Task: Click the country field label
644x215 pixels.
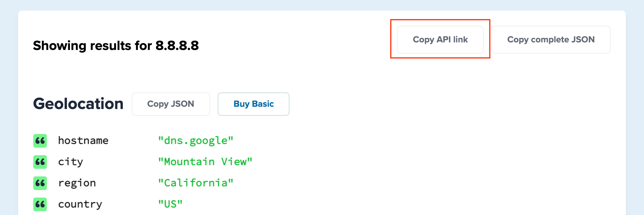Action: pyautogui.click(x=80, y=204)
